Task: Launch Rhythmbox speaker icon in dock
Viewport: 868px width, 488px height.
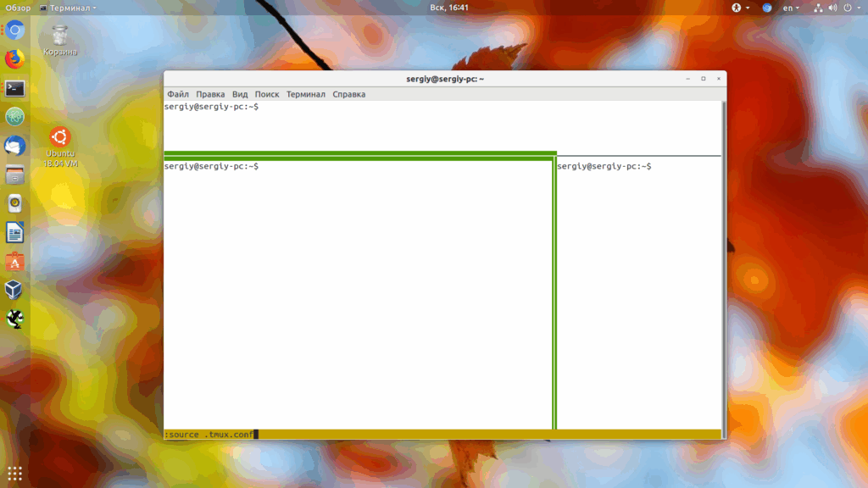Action: pyautogui.click(x=15, y=203)
